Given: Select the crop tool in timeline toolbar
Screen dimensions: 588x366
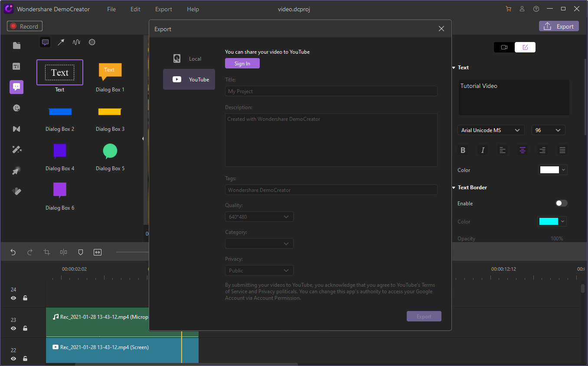Looking at the screenshot, I should (47, 252).
